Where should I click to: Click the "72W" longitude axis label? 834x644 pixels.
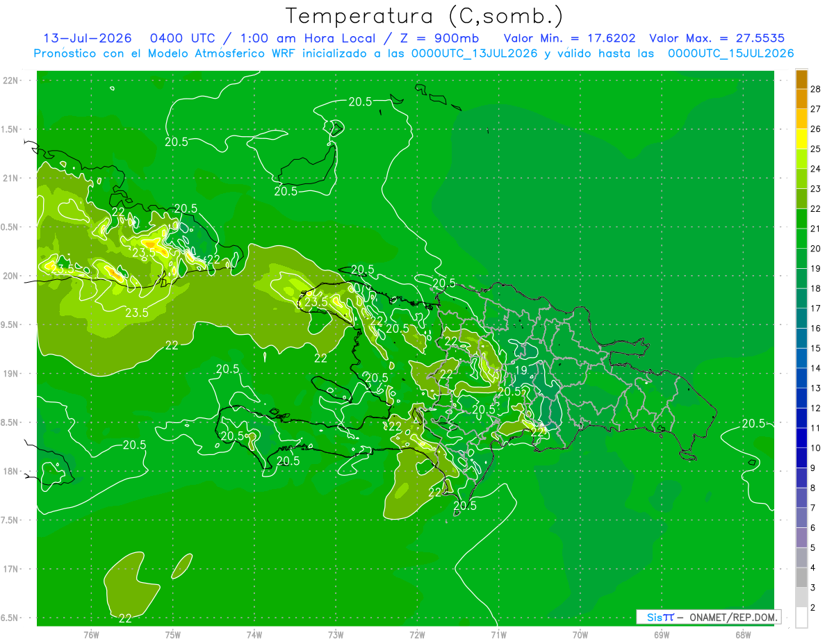[417, 634]
